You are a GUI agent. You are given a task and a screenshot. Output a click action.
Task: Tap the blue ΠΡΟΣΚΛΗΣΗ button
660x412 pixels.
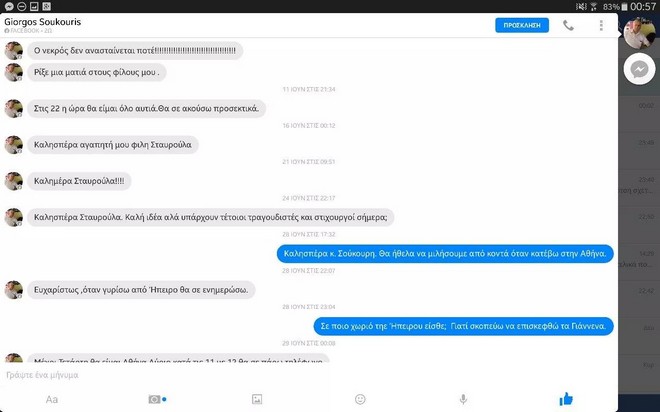click(522, 25)
